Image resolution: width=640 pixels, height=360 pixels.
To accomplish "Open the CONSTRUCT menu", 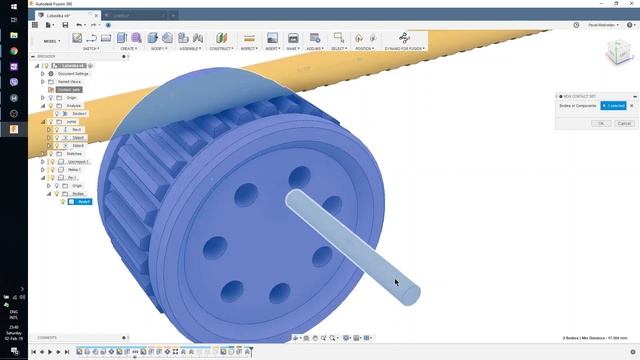I will click(x=222, y=49).
